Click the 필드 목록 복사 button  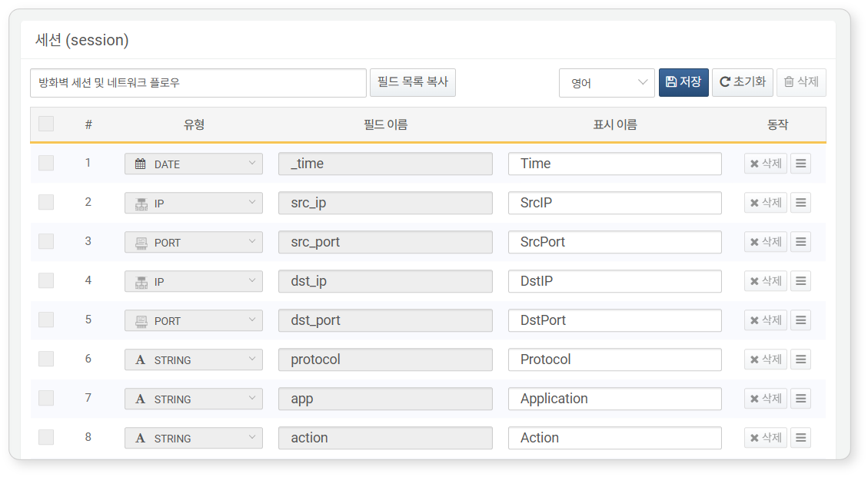[413, 82]
